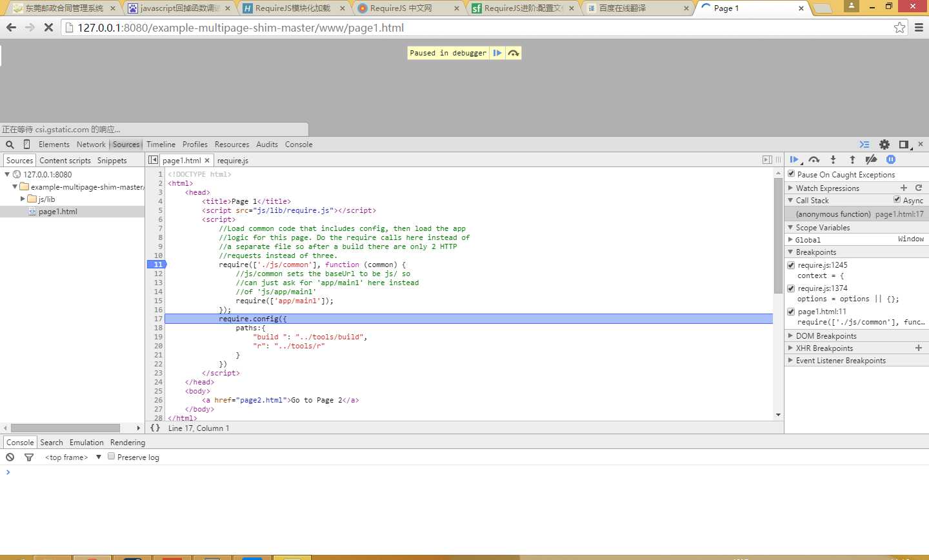Resume script execution in debugger toolbar
This screenshot has height=560, width=929.
click(x=795, y=159)
